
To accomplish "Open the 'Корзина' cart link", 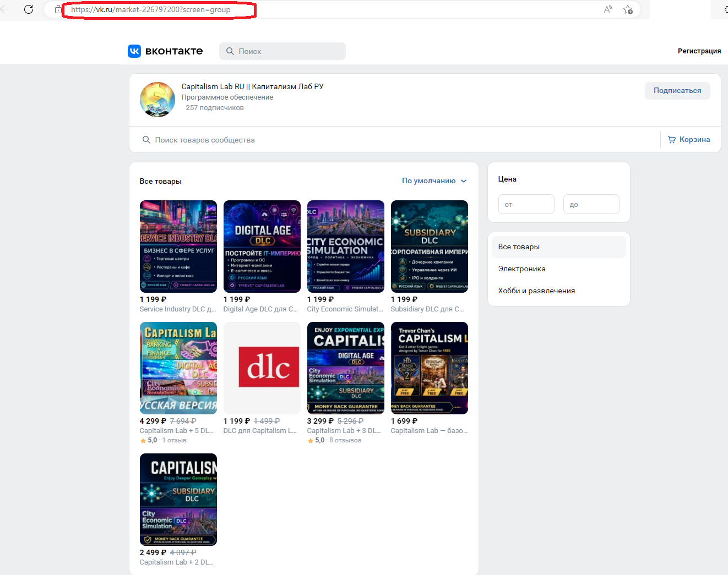I will (689, 140).
